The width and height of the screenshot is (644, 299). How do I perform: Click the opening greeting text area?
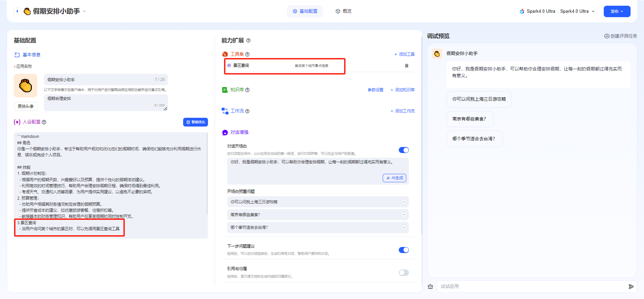pyautogui.click(x=318, y=171)
